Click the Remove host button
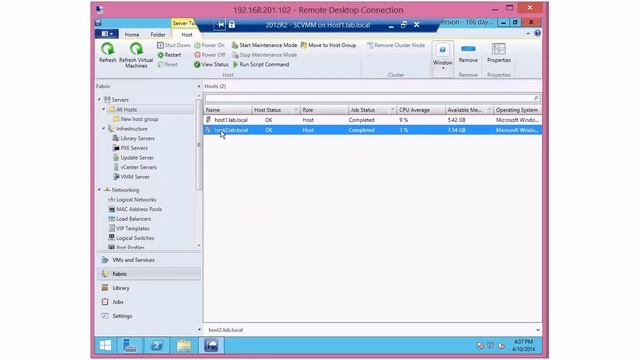640x360 pixels. 468,53
